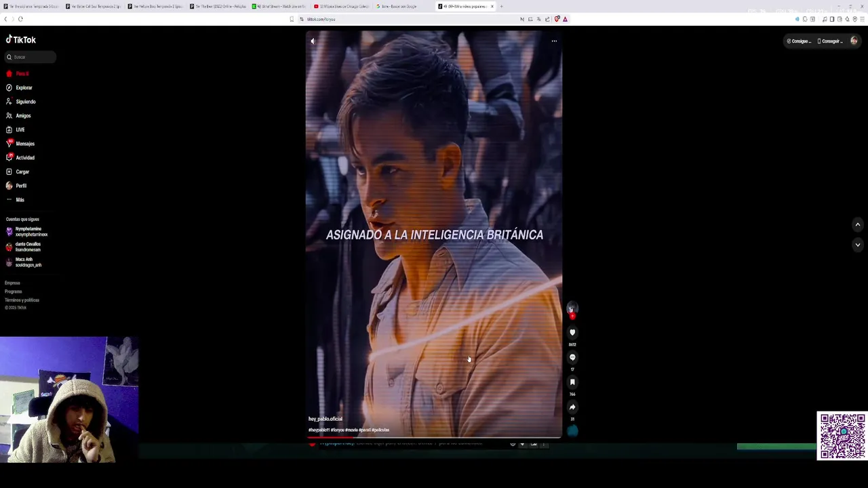Click the Actividad notifications icon

coord(9,157)
